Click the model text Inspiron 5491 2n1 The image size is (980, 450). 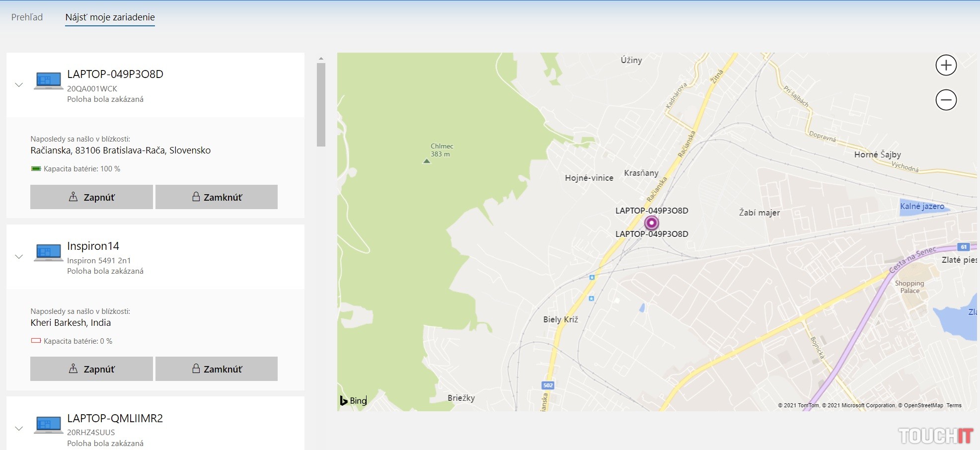pos(99,260)
